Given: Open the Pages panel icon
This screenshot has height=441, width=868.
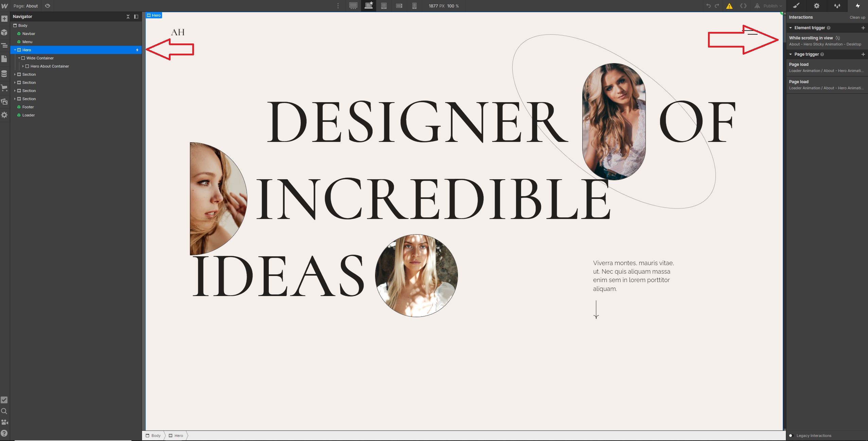Looking at the screenshot, I should [x=4, y=59].
